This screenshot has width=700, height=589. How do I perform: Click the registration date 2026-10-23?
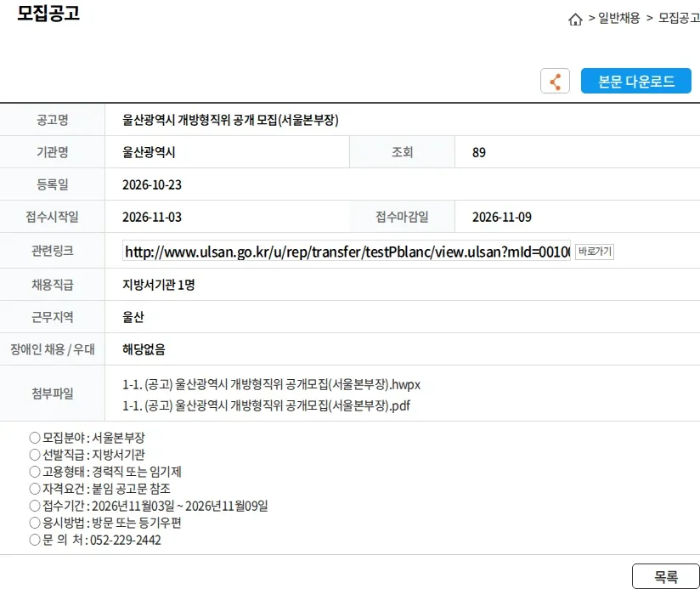pyautogui.click(x=152, y=185)
